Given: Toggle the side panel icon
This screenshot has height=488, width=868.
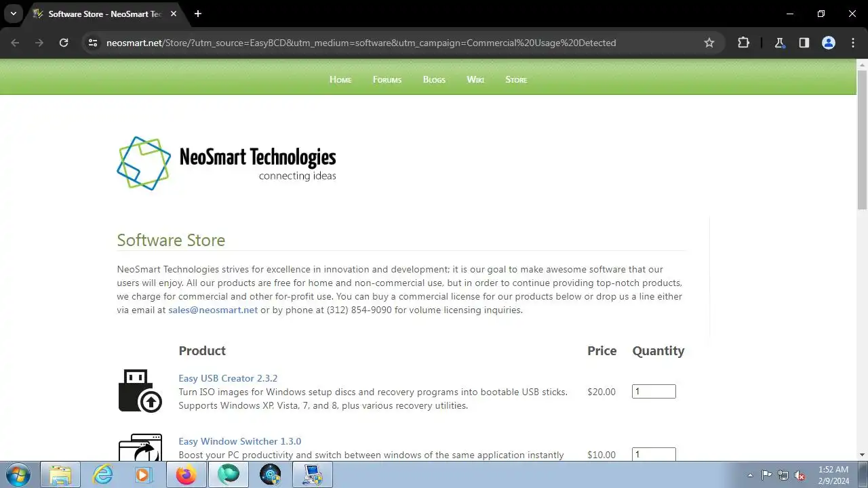Looking at the screenshot, I should coord(804,43).
